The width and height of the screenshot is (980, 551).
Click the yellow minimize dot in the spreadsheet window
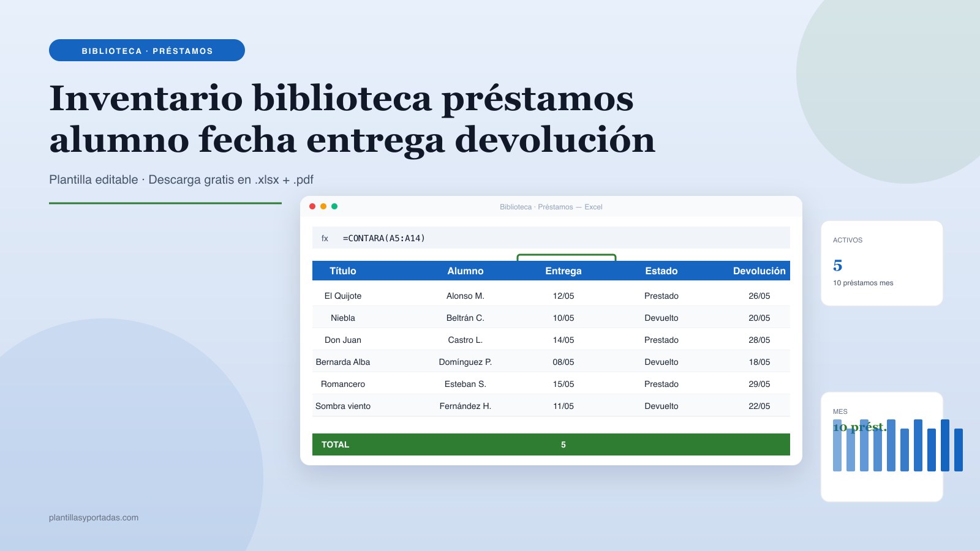coord(323,206)
